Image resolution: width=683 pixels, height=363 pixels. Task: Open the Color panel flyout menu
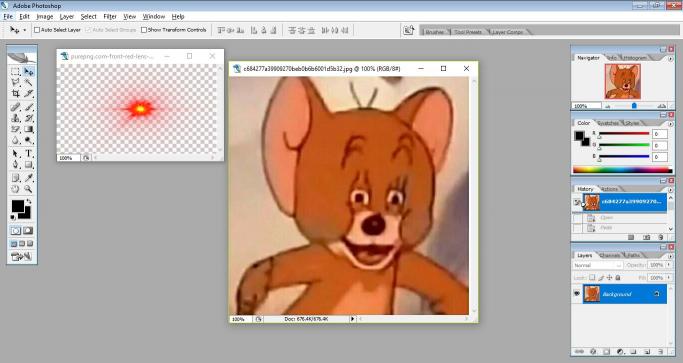670,124
